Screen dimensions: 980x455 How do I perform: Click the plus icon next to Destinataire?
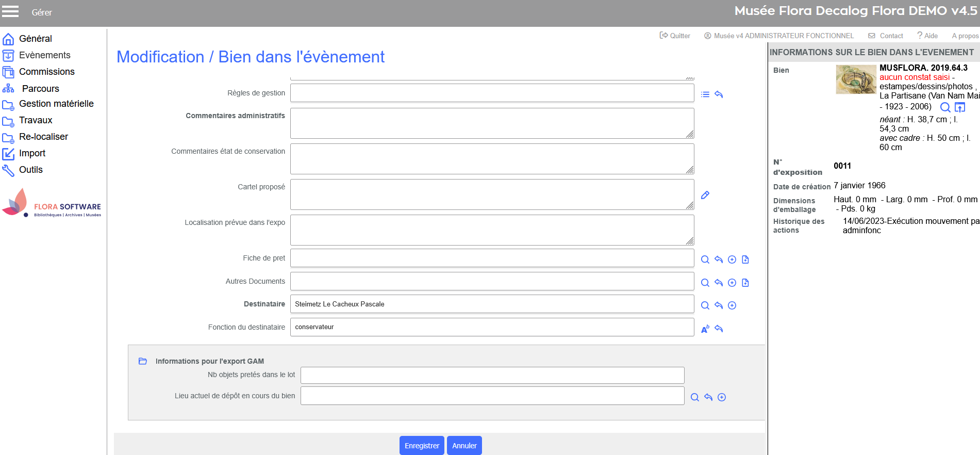click(x=732, y=305)
